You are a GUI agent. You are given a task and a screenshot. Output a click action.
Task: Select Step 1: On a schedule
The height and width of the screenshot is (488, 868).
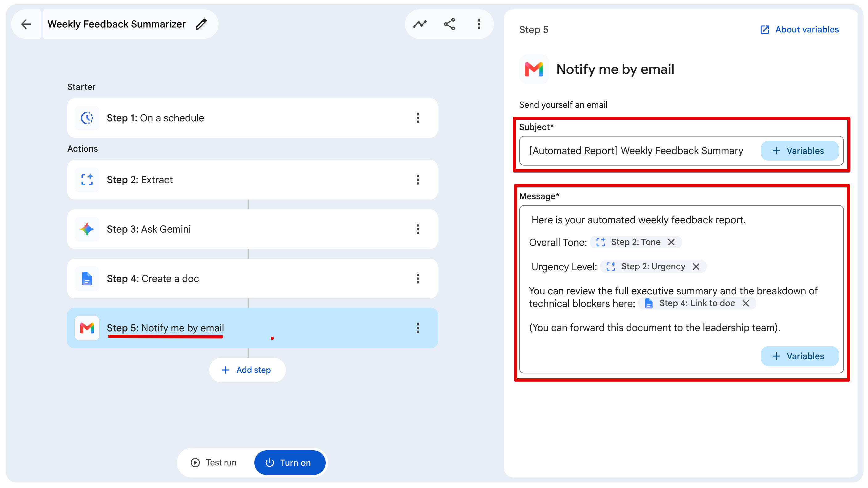tap(252, 118)
